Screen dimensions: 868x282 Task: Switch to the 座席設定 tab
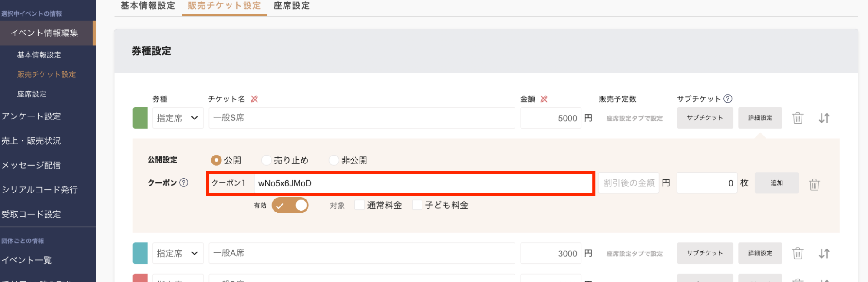(x=292, y=6)
